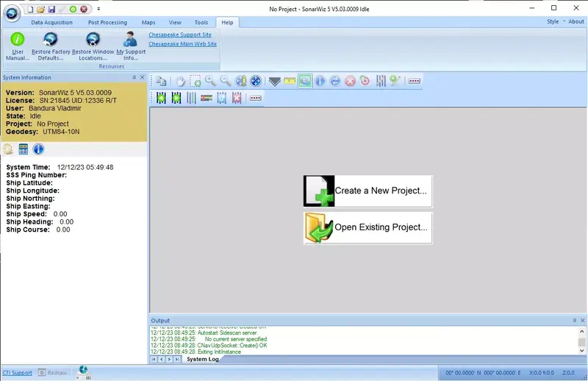The width and height of the screenshot is (588, 381).
Task: Click the zoom in magnifier
Action: tap(210, 81)
